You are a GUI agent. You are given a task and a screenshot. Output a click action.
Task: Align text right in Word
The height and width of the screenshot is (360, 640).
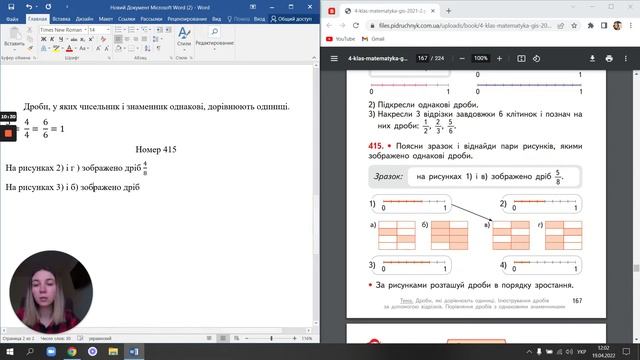pos(136,39)
